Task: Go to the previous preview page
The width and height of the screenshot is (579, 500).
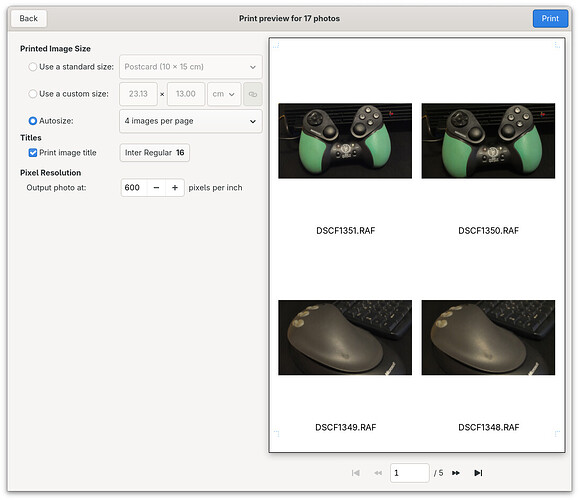Action: click(378, 473)
